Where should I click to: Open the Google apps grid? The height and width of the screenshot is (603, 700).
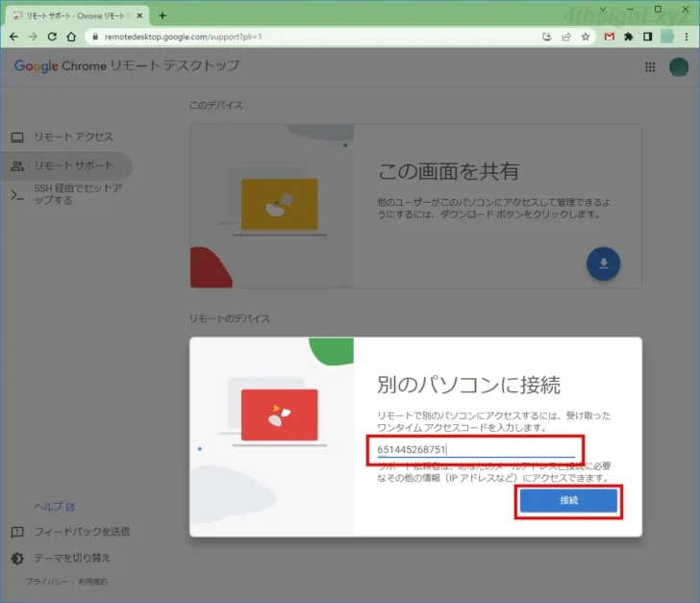[x=650, y=67]
